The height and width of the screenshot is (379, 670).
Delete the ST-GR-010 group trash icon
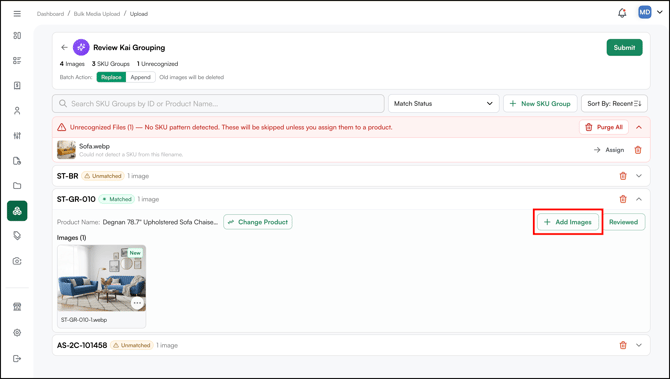[x=623, y=199]
